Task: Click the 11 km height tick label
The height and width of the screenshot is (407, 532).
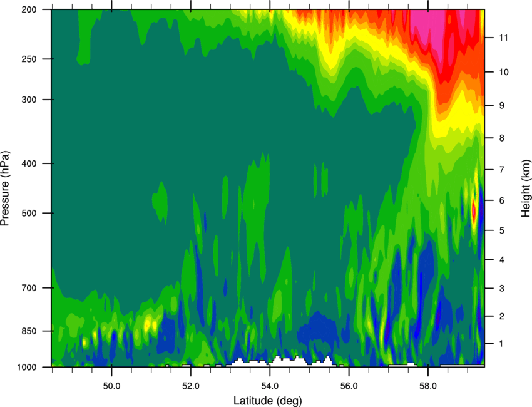Action: 504,38
